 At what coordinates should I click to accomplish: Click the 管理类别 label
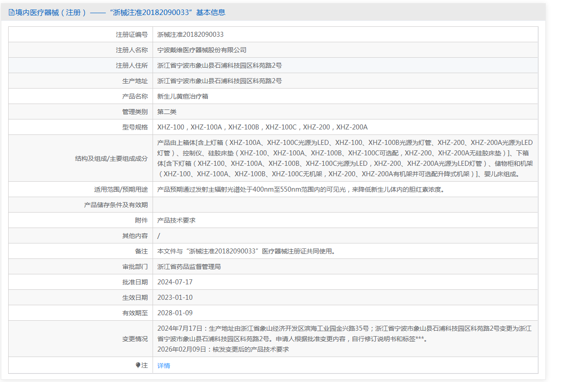click(x=135, y=112)
